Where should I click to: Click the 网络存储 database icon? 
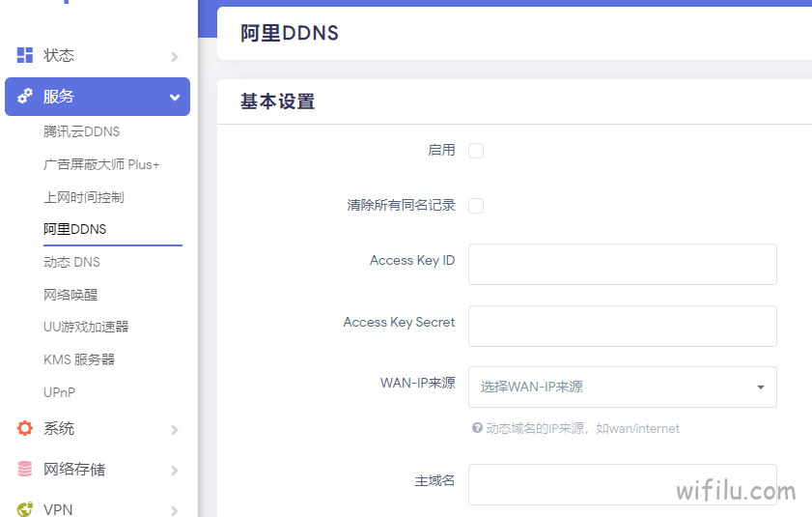click(25, 469)
